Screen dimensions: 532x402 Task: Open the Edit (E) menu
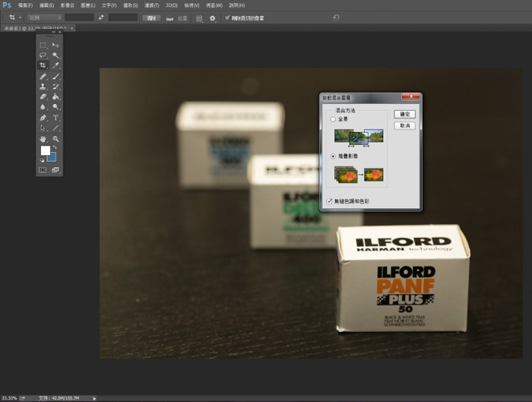(46, 5)
